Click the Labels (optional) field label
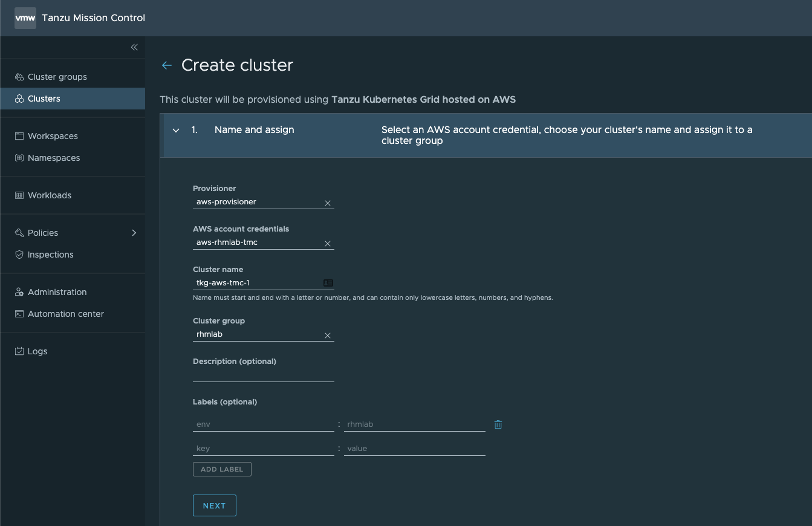The width and height of the screenshot is (812, 526). (225, 402)
